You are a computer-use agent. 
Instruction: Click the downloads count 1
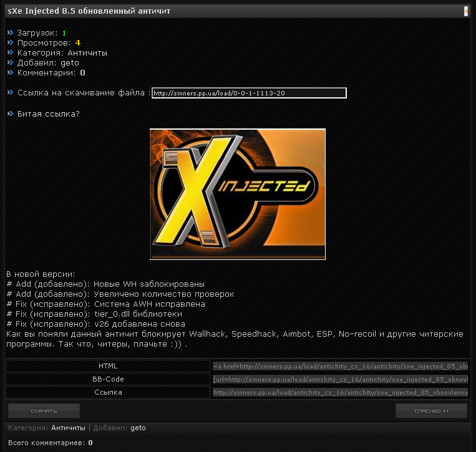[64, 33]
